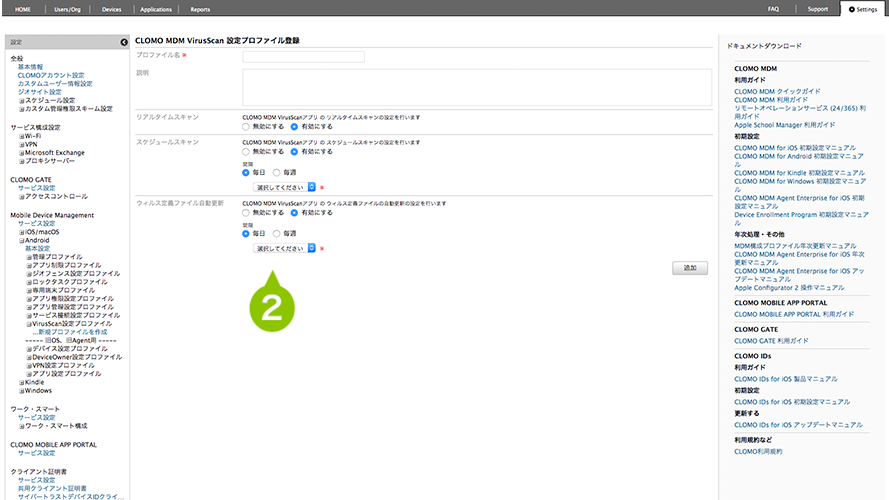This screenshot has height=500, width=889.
Task: Open the CLOMO GATE 利用ガイド link
Action: pyautogui.click(x=772, y=341)
